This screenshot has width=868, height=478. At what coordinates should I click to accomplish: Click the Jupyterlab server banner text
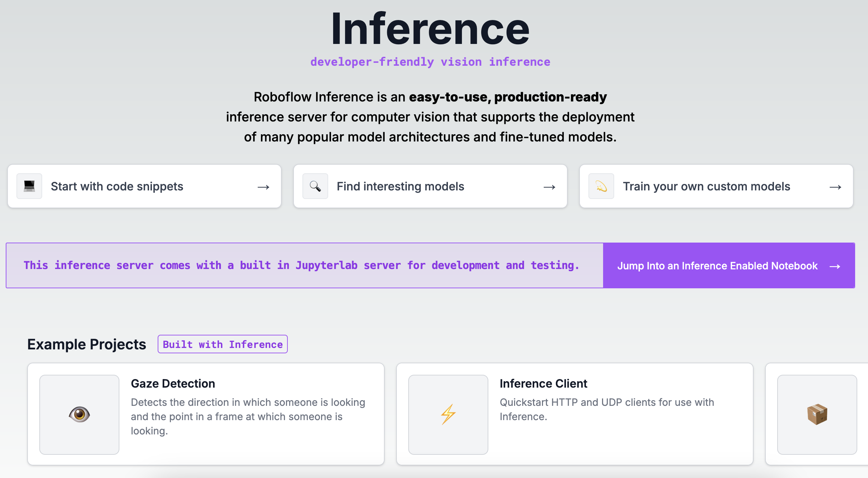pos(301,265)
